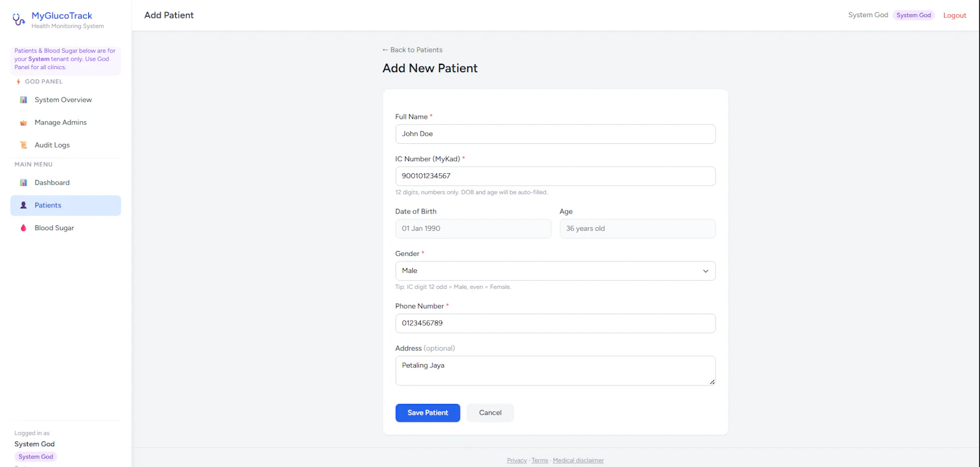Open the Privacy footer link
This screenshot has width=980, height=467.
click(x=517, y=460)
